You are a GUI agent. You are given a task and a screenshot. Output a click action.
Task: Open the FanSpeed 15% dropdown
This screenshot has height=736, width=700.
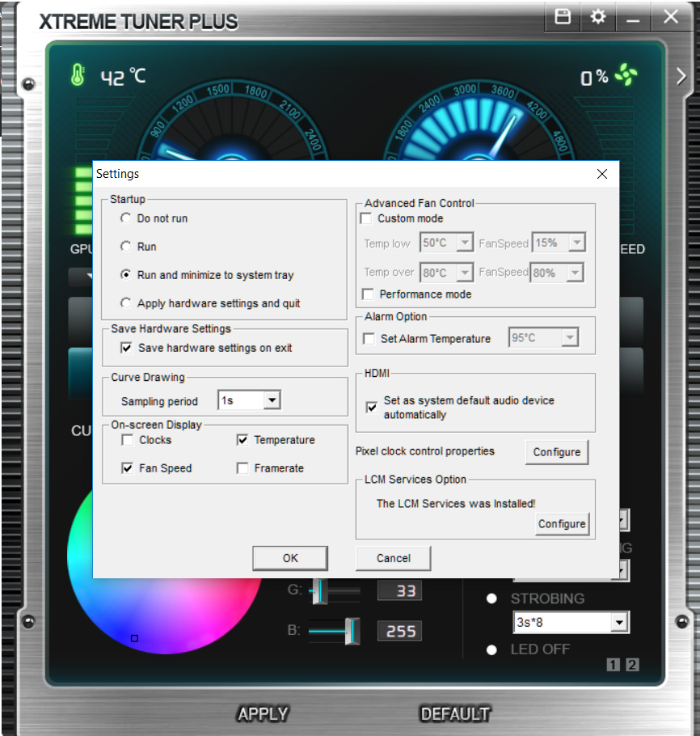click(x=559, y=243)
